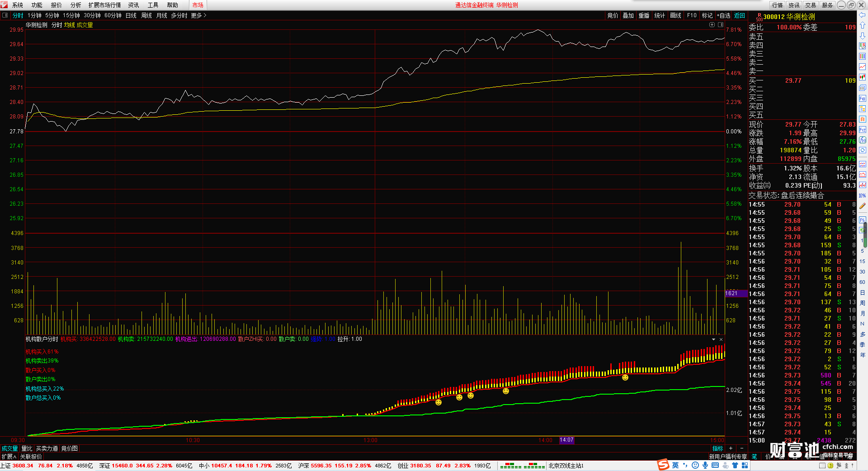The image size is (868, 471).
Task: Switch chart to 1分钟 period
Action: [34, 15]
